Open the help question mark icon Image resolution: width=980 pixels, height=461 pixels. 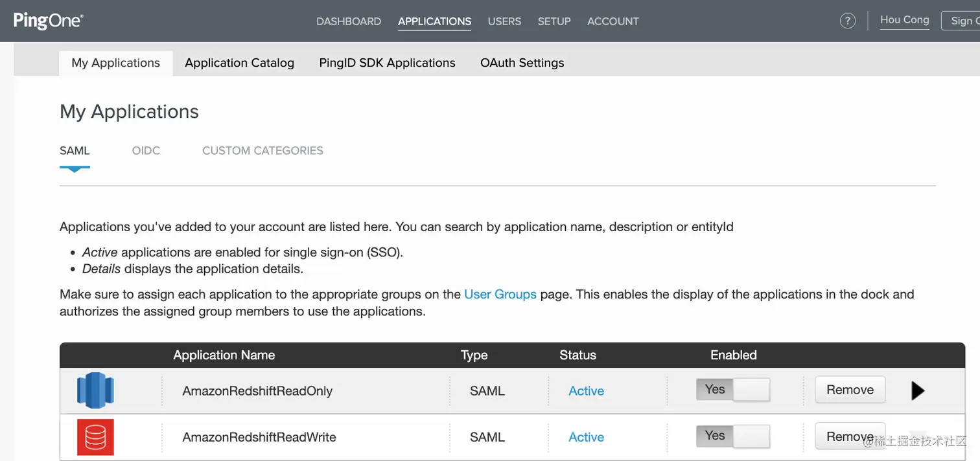point(847,21)
